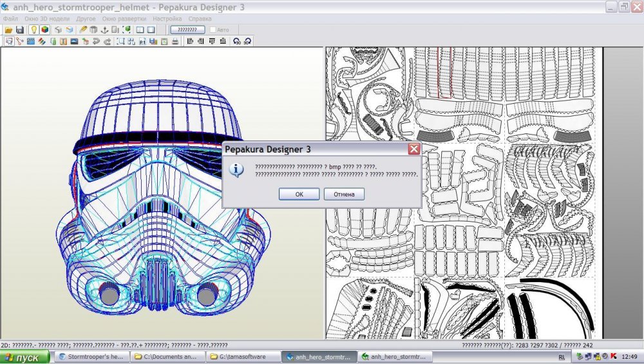This screenshot has height=364, width=644.
Task: Toggle the colored cube texture icon
Action: tap(45, 30)
